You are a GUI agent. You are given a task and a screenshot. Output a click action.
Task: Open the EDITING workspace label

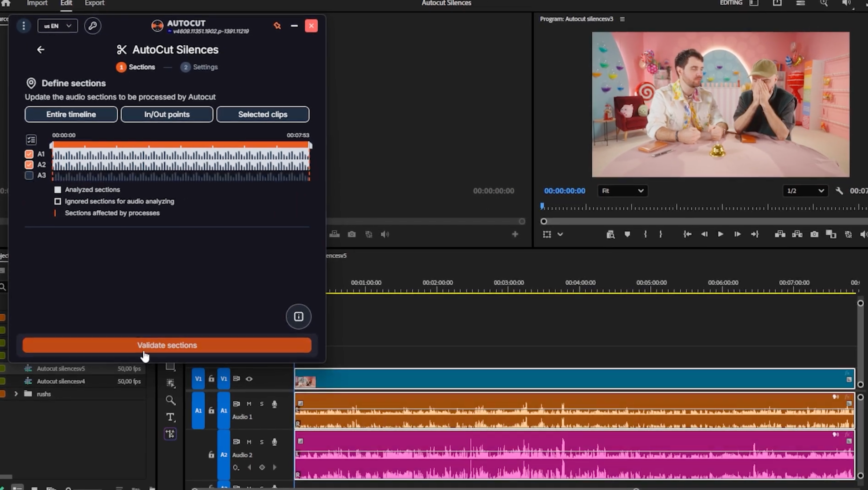731,3
